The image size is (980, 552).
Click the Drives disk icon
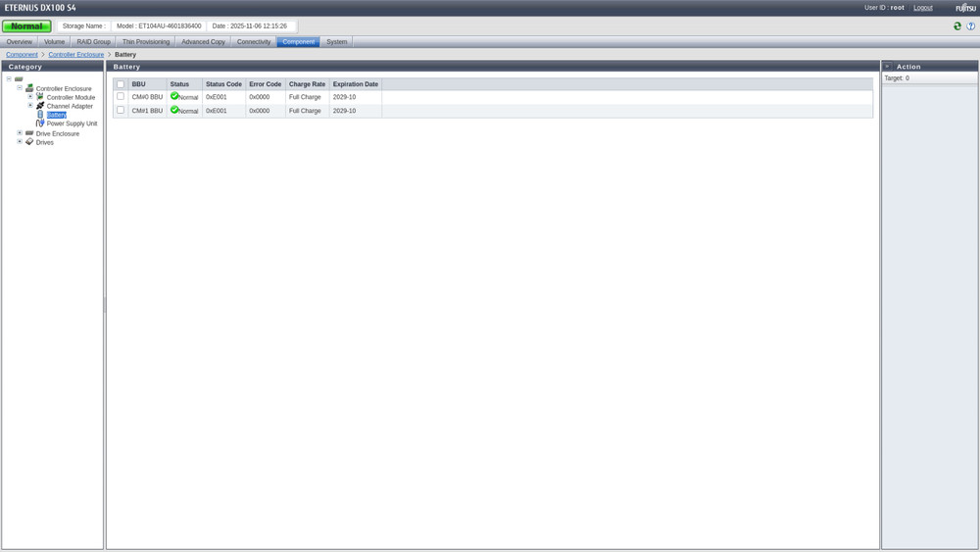29,142
